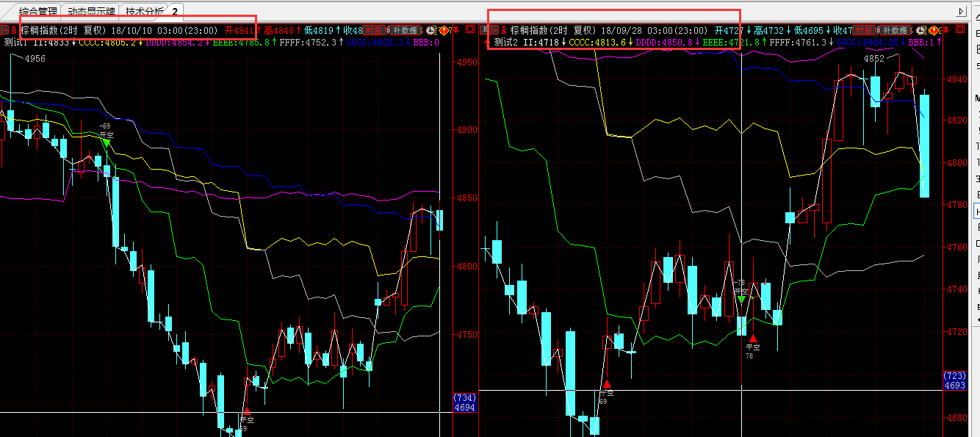Click the clock icon in the 18/09/28 chart header
This screenshot has height=437, width=980.
point(920,30)
